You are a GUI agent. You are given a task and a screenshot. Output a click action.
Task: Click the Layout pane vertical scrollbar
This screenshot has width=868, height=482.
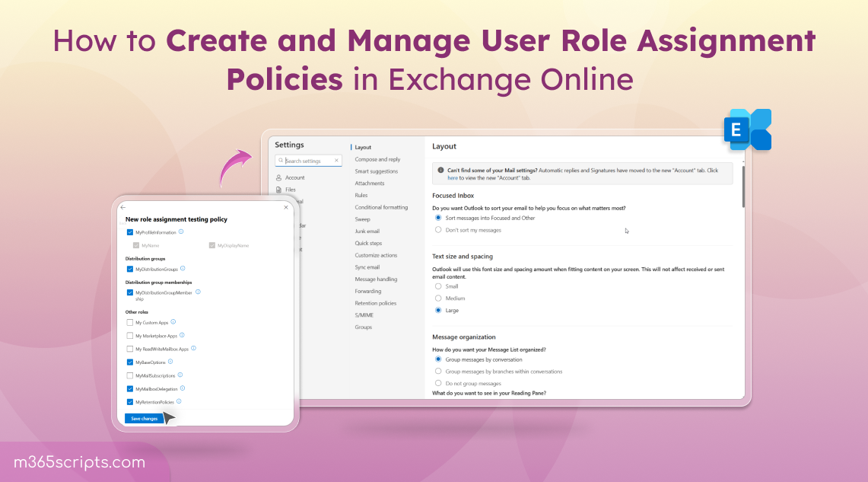(743, 186)
